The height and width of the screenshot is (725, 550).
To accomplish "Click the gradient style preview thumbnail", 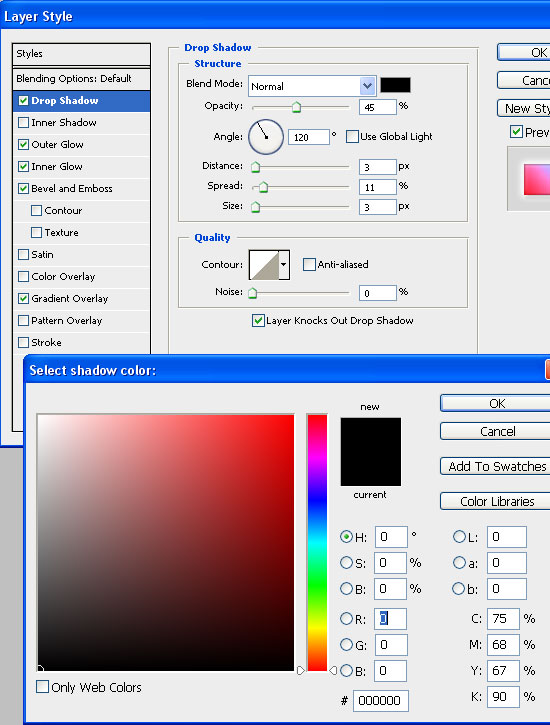I will tap(537, 179).
